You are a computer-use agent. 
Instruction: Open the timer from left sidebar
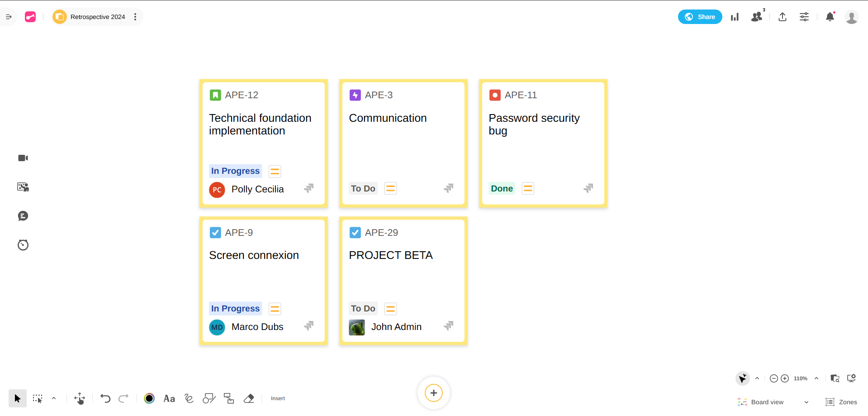tap(23, 245)
